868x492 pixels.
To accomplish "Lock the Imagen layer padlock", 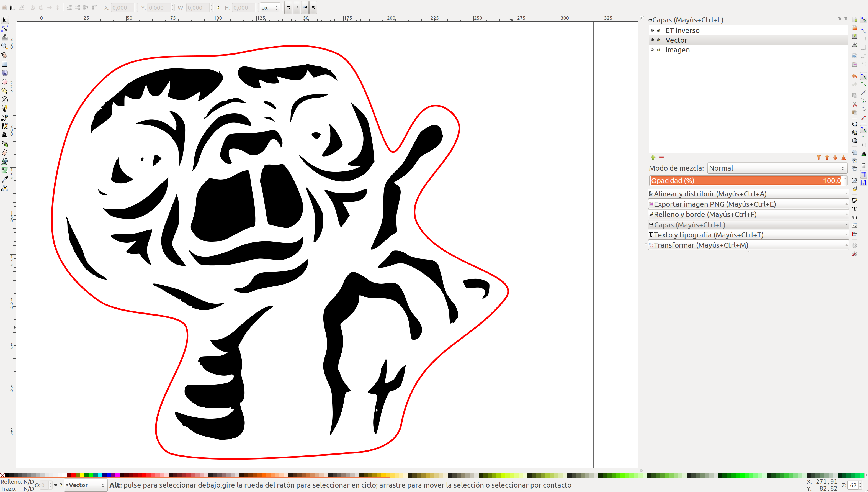I will tap(658, 50).
